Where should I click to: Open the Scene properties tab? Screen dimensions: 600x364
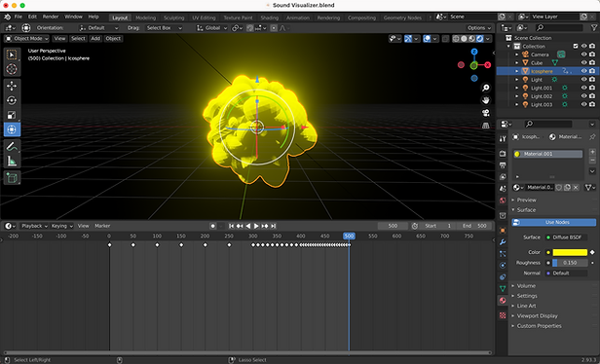[503, 189]
